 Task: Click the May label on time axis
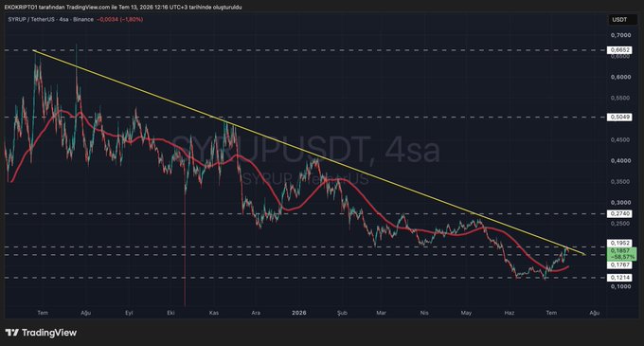pyautogui.click(x=466, y=313)
